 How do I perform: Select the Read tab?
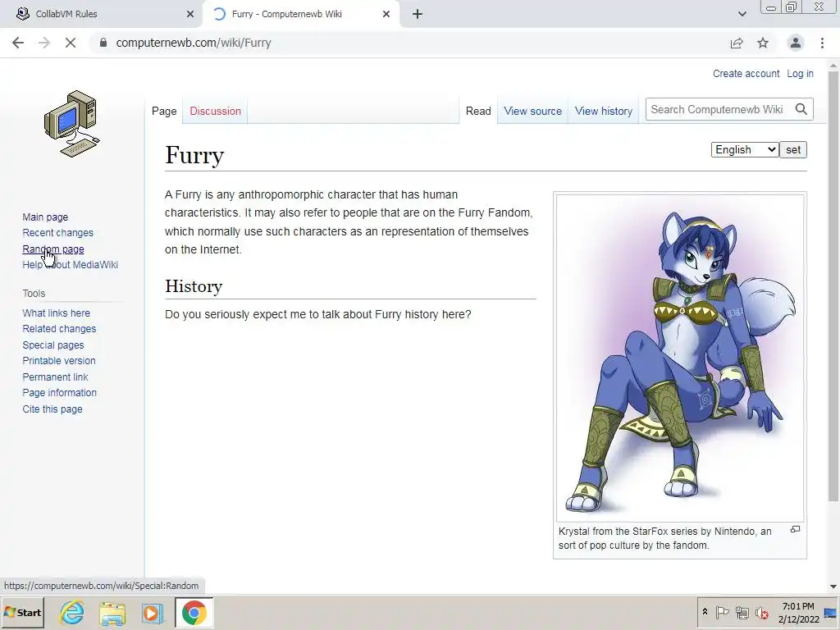(478, 111)
